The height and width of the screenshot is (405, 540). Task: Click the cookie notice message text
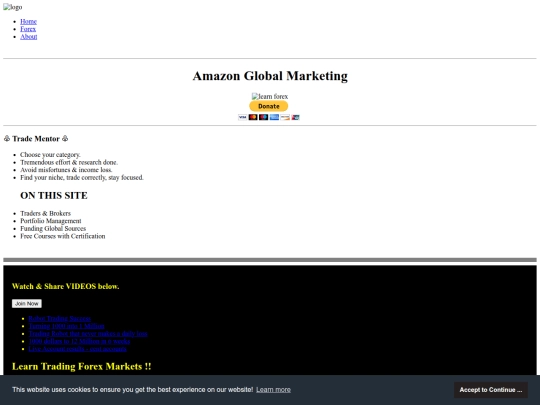pyautogui.click(x=133, y=390)
